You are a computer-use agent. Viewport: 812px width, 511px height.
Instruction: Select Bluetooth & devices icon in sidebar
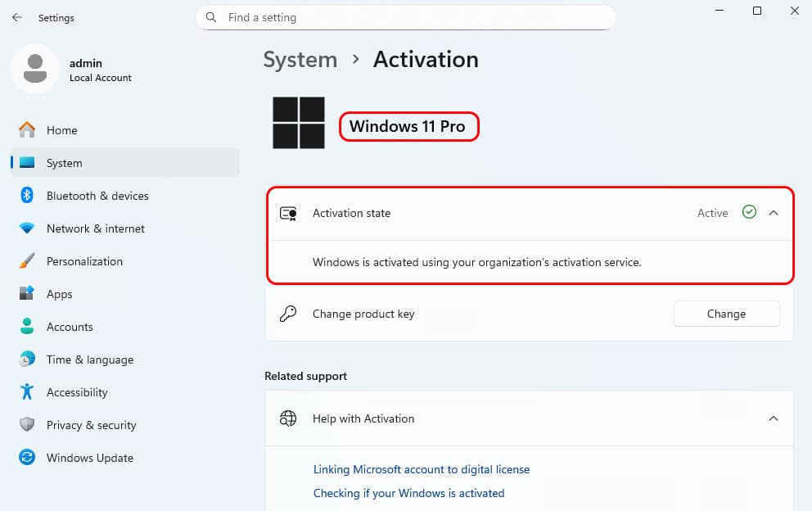coord(27,196)
